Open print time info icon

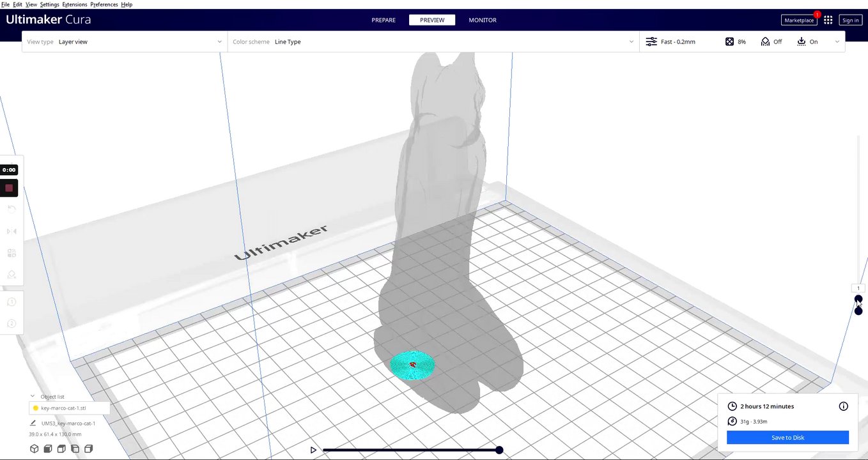tap(844, 406)
